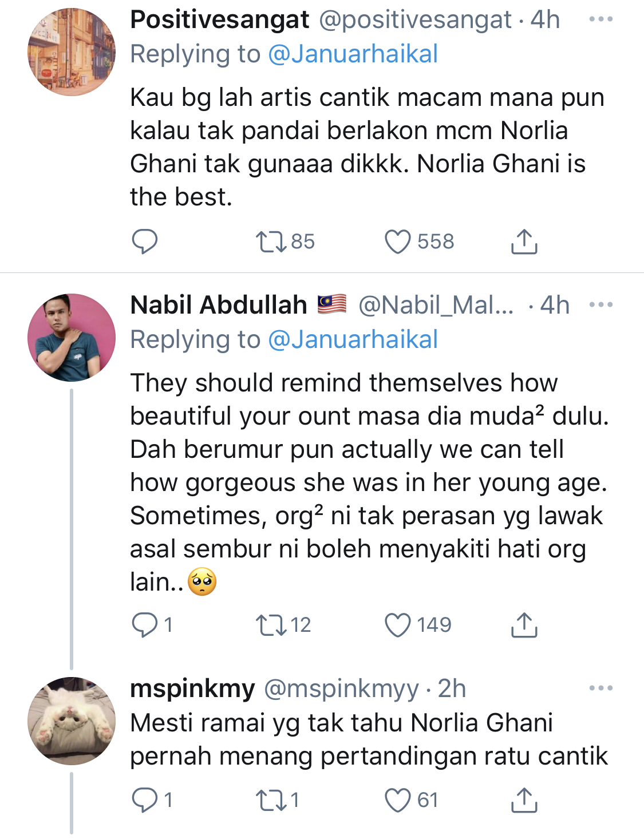Open mspinkmy's cat profile avatar

point(72,721)
